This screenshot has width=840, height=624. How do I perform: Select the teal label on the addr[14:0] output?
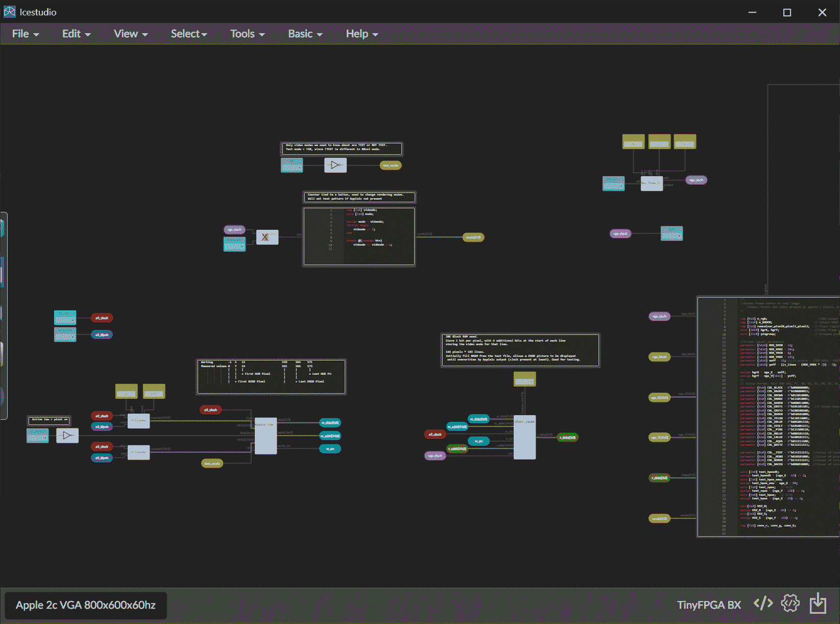330,436
